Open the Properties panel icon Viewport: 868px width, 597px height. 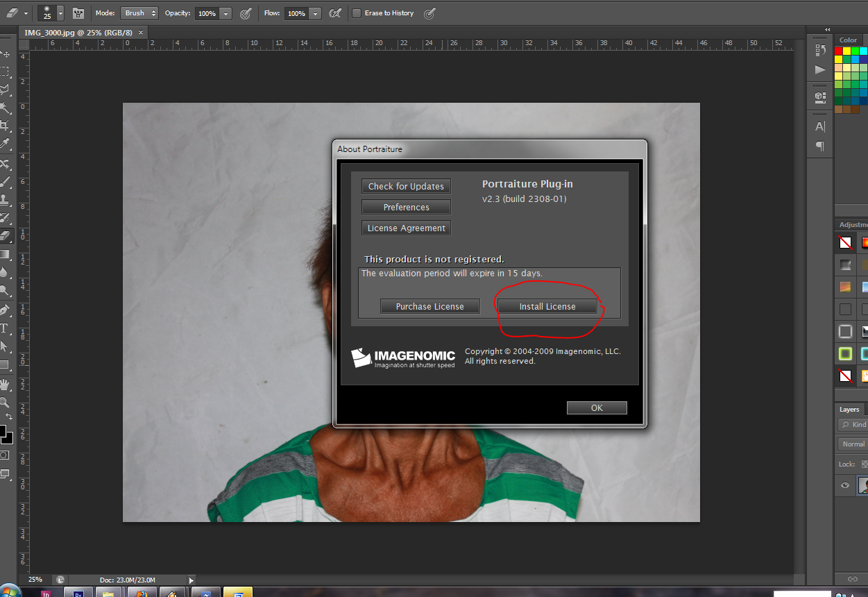[x=820, y=96]
